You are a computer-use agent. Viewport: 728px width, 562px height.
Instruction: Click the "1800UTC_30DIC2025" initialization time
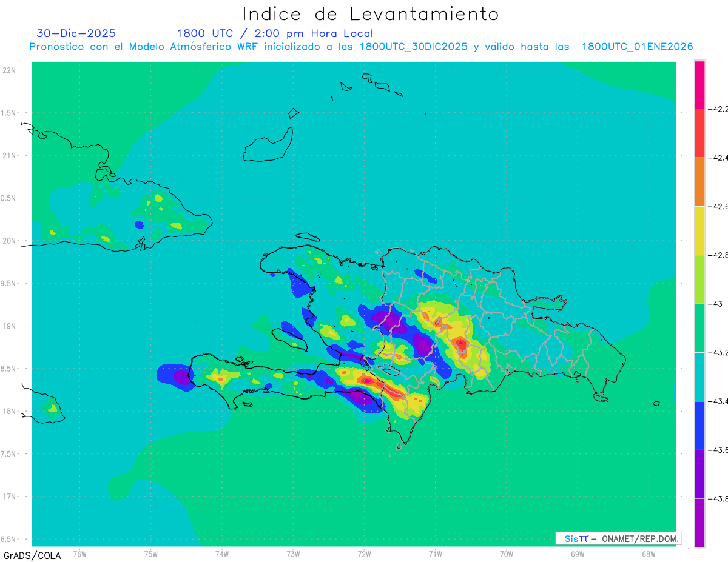pyautogui.click(x=413, y=47)
